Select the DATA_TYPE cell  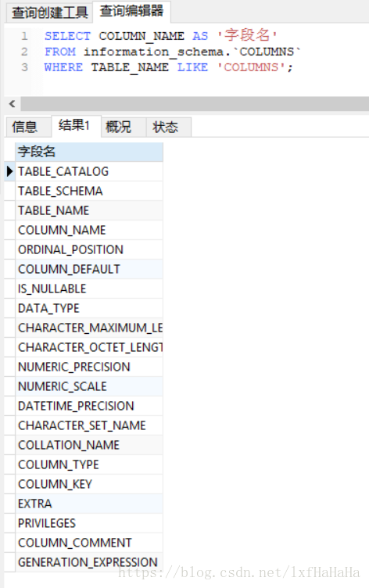pyautogui.click(x=89, y=308)
